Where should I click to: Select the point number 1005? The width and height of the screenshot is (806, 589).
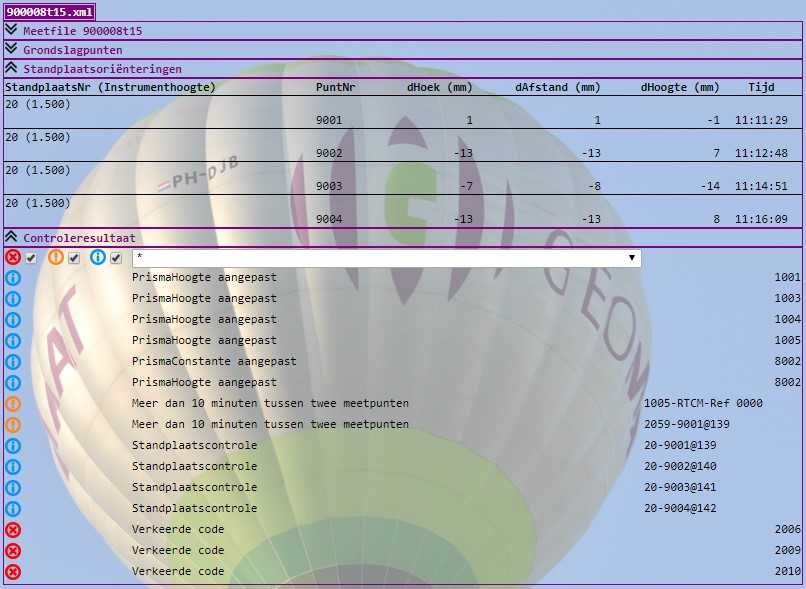(787, 340)
